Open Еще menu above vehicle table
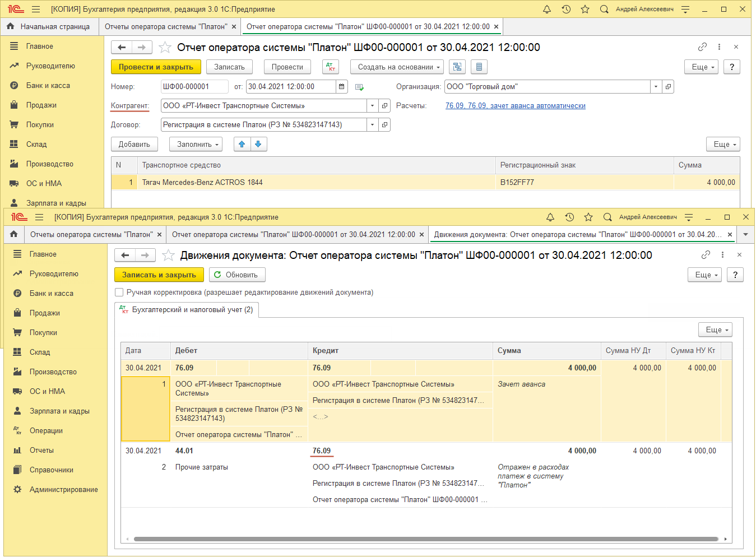756x557 pixels. (723, 144)
